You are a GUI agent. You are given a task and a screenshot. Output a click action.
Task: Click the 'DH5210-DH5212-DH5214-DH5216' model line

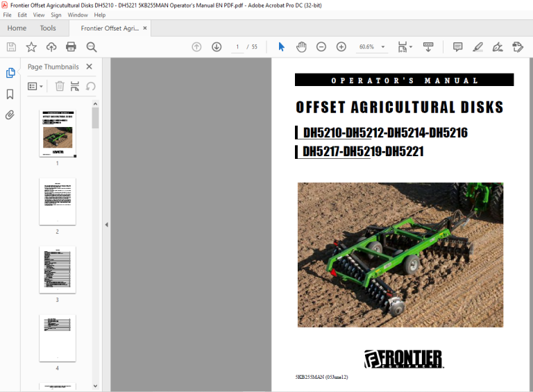385,133
